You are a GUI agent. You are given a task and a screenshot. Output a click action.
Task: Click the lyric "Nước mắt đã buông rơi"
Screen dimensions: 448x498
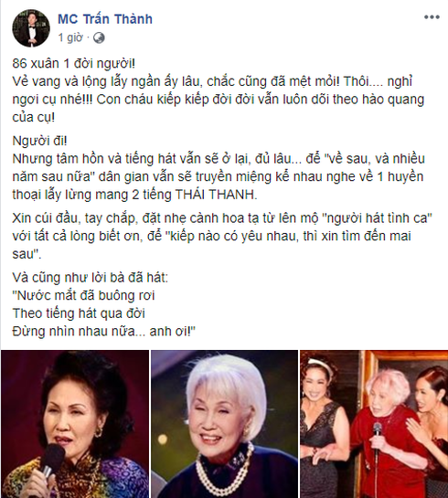[83, 296]
